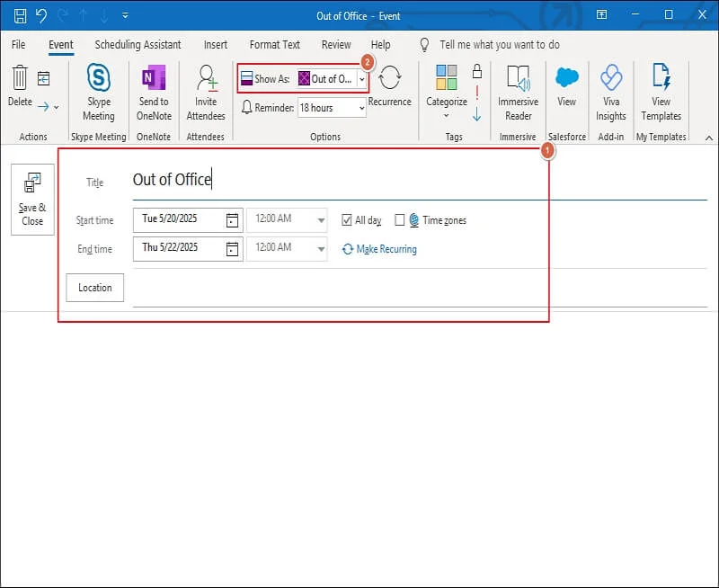
Task: Click the Time zones globe icon
Action: pyautogui.click(x=414, y=220)
